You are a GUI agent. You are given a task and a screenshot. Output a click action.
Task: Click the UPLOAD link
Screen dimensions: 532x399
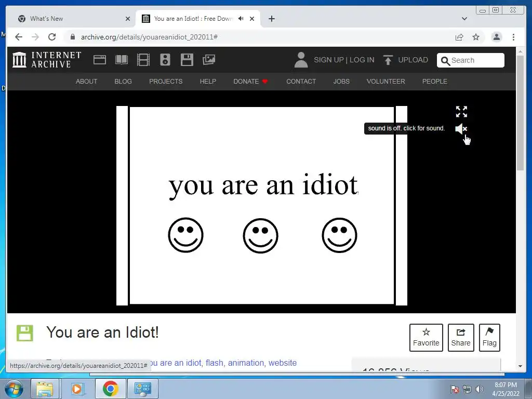click(x=413, y=60)
